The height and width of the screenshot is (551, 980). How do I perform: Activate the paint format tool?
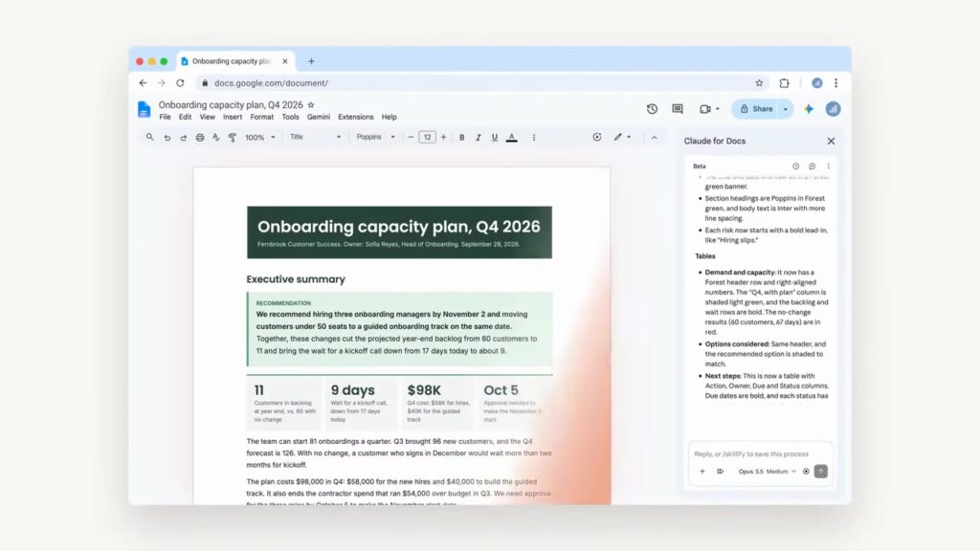[233, 138]
